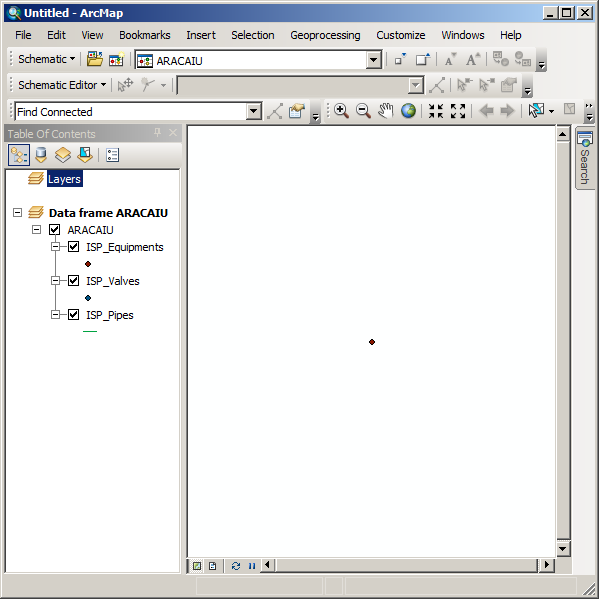Click List By Drawing Order icon

[19, 155]
